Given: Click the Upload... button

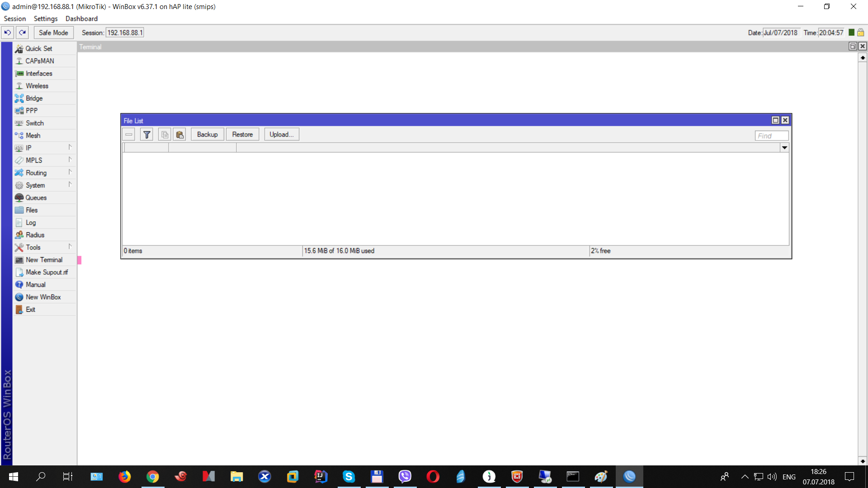Looking at the screenshot, I should tap(282, 135).
